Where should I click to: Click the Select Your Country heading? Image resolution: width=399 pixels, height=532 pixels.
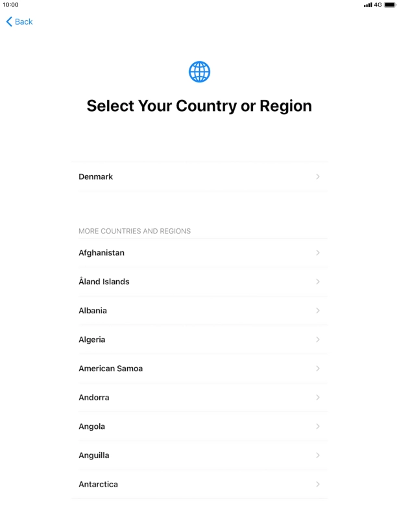[x=199, y=105]
